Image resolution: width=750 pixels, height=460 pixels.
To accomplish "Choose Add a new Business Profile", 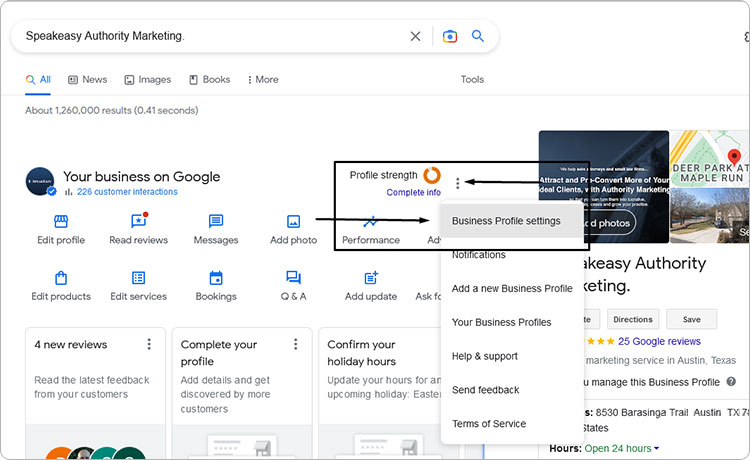I will [x=512, y=288].
